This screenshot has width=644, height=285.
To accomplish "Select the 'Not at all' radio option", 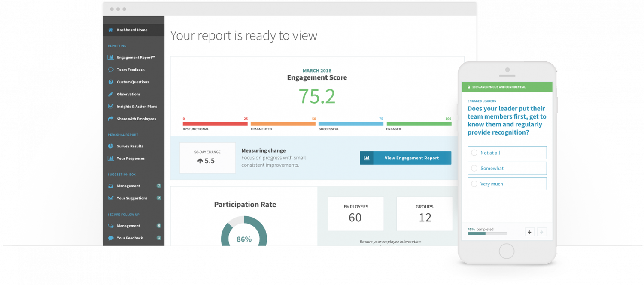I will 474,153.
